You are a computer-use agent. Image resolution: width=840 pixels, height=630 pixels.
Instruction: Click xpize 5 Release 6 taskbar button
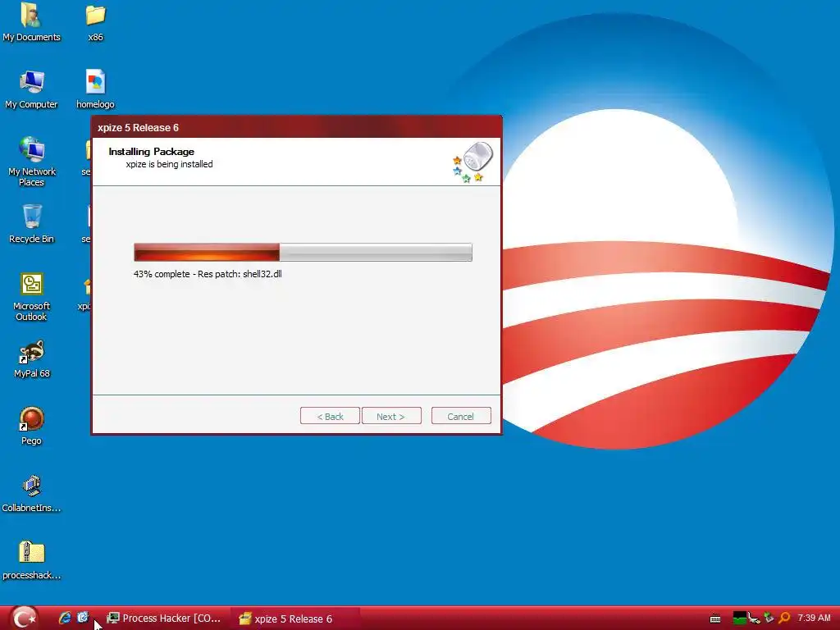coord(294,619)
